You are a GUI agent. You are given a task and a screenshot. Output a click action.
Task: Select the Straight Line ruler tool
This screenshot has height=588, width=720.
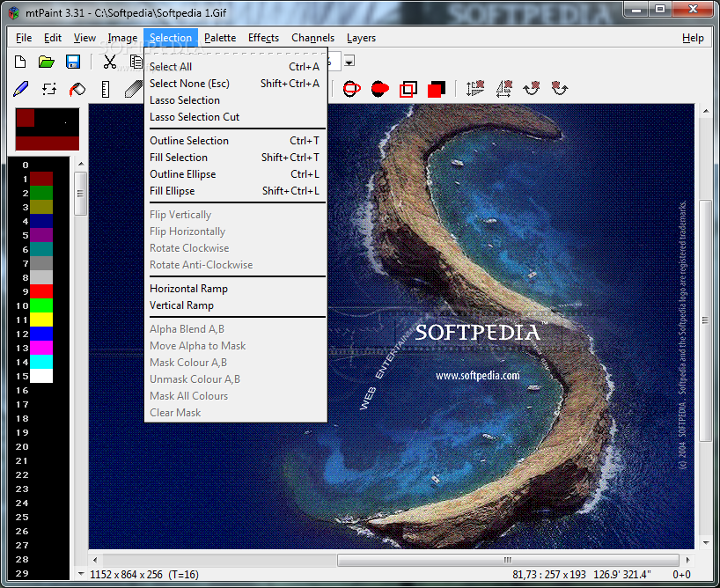point(105,89)
